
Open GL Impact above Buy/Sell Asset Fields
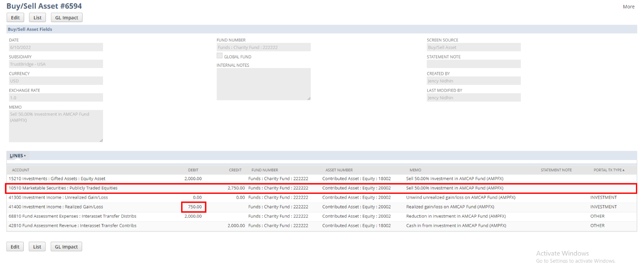[x=66, y=18]
